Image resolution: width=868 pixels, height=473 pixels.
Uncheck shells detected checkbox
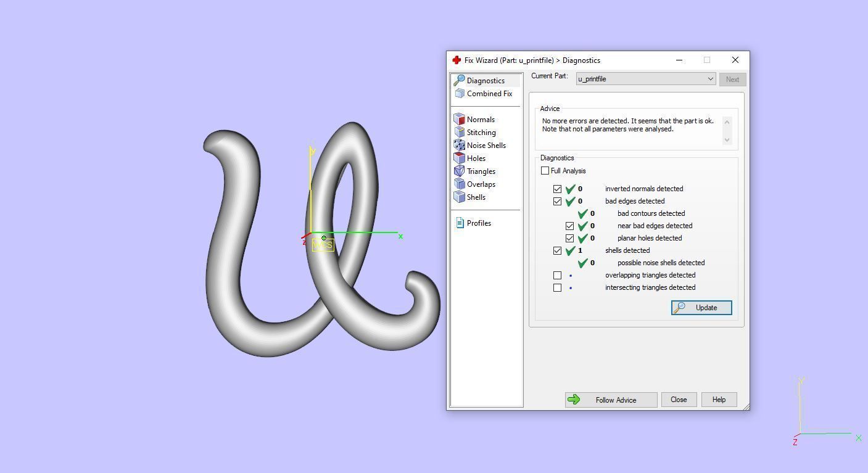[557, 251]
